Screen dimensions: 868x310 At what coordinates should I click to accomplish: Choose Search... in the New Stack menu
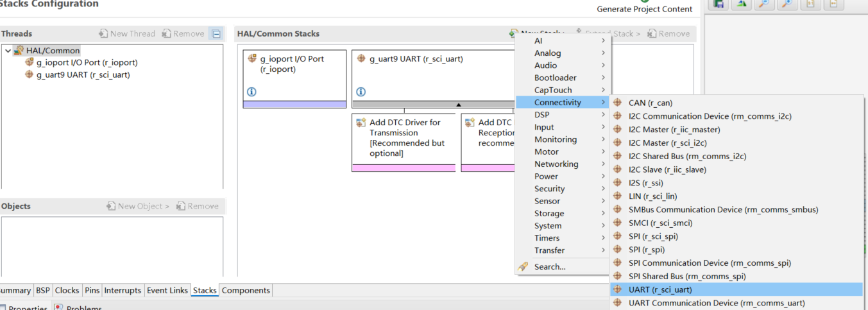point(563,267)
